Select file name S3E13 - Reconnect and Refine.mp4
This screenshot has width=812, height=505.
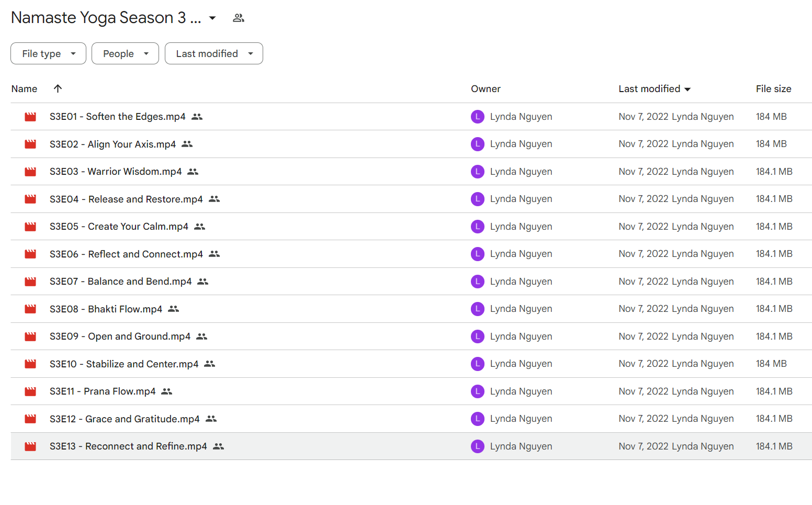(128, 446)
